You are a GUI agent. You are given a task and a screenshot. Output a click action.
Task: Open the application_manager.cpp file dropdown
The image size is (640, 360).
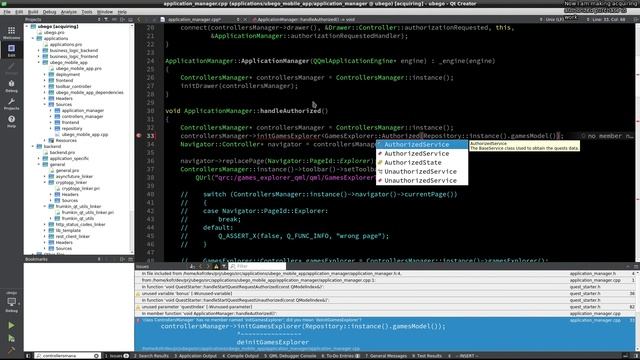tap(238, 19)
